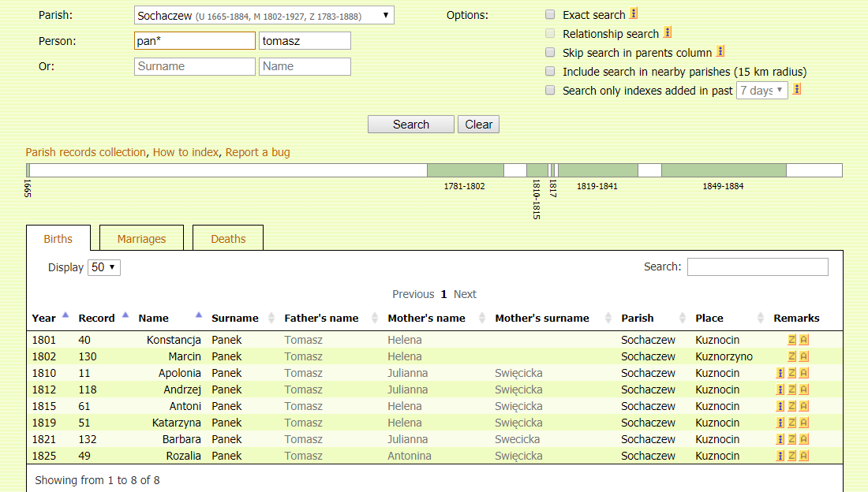868x492 pixels.
Task: Sort the table by the Year column arrow
Action: pos(65,315)
